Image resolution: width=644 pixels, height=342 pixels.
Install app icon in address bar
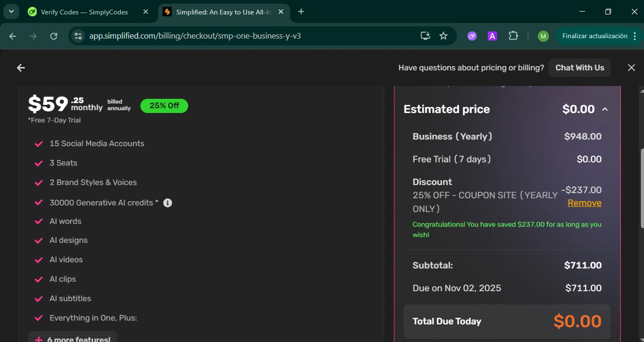tap(425, 36)
